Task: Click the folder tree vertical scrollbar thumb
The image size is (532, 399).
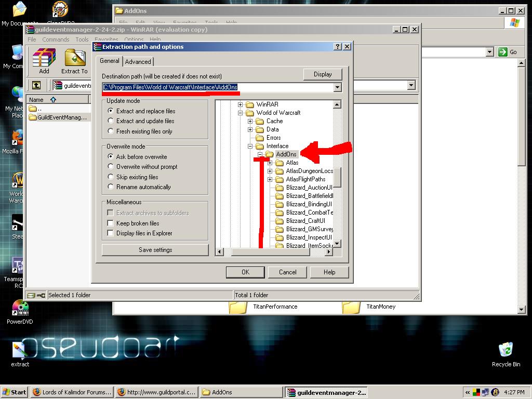Action: tap(337, 178)
